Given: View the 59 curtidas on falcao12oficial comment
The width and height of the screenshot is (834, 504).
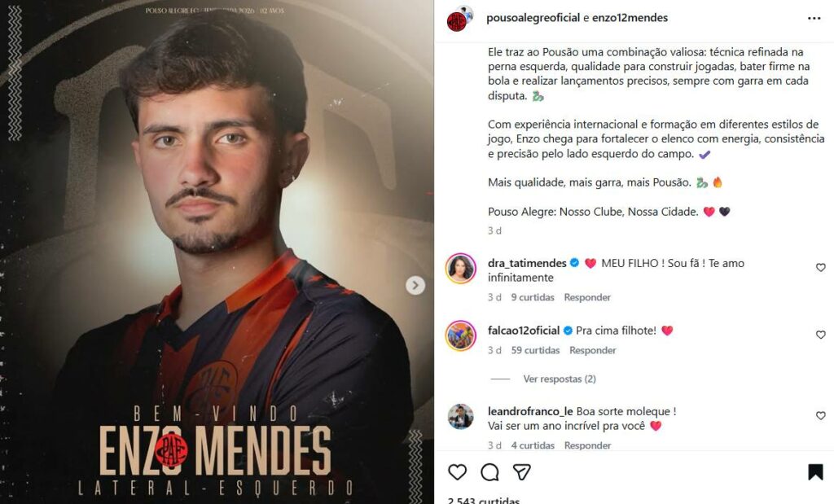Looking at the screenshot, I should tap(535, 350).
